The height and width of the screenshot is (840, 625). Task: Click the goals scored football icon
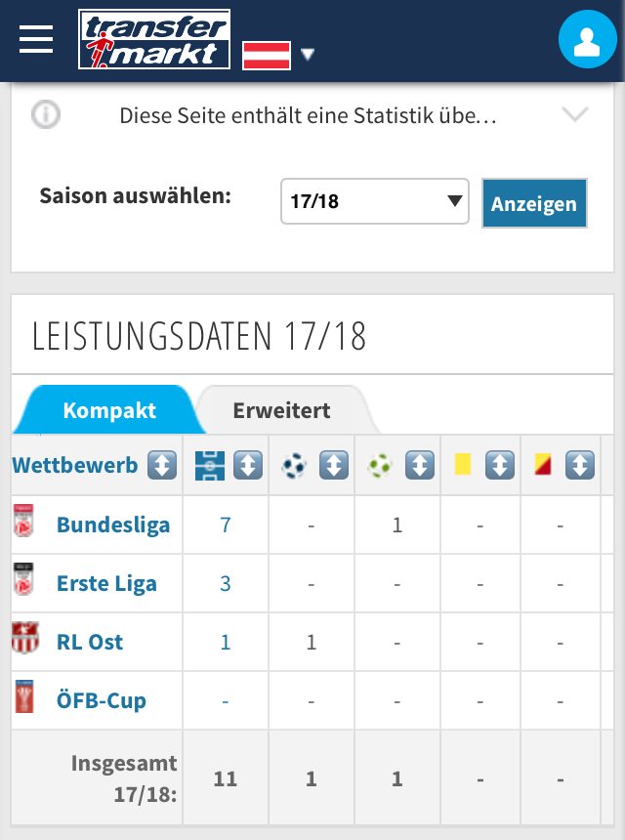click(294, 465)
